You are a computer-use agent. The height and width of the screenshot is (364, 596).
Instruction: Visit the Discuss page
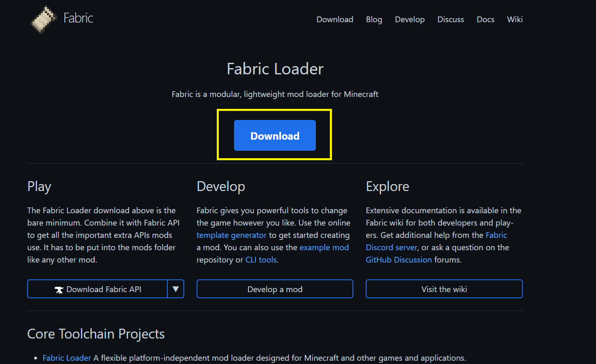coord(450,19)
